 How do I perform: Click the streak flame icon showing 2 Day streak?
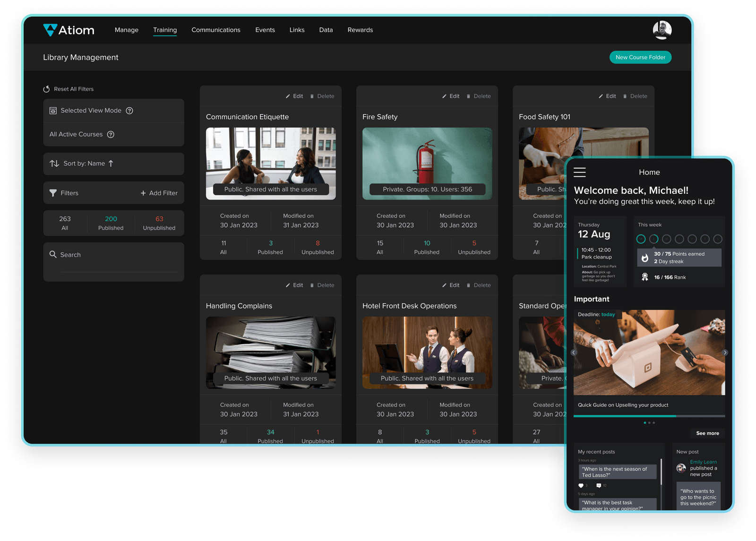[x=646, y=258]
